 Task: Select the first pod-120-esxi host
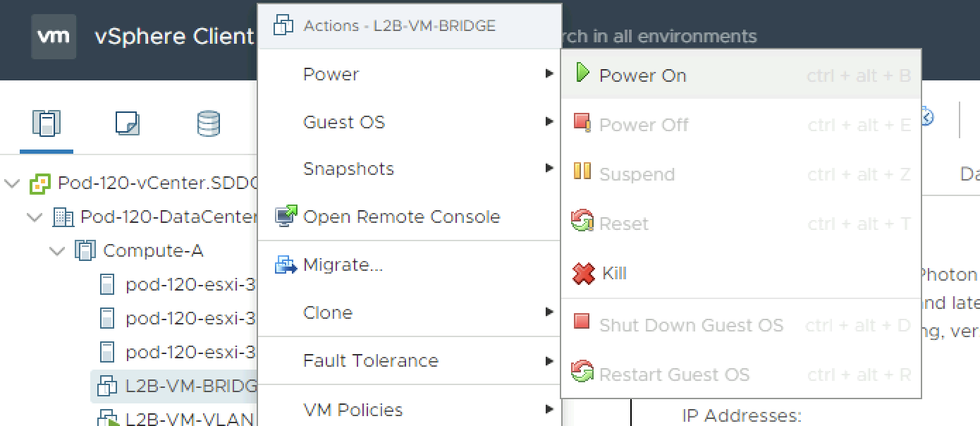190,284
